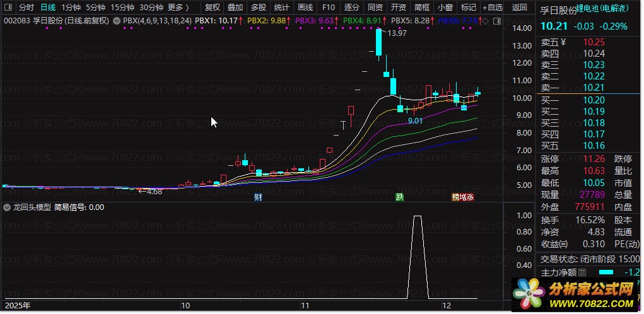
Task: Click the 买五 price 10.16
Action: click(x=594, y=146)
